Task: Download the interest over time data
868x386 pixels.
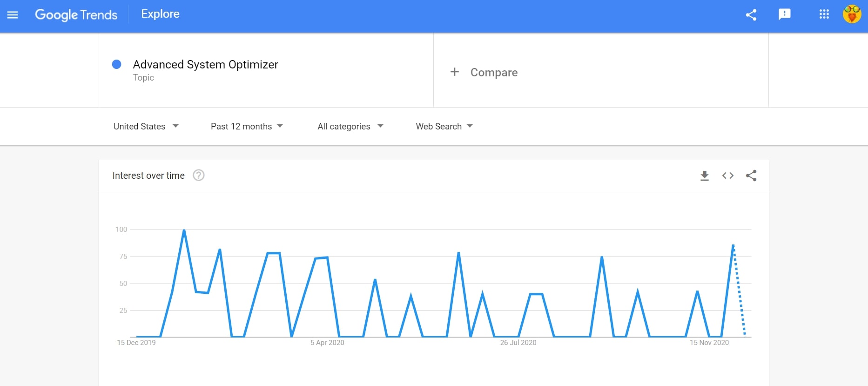Action: (704, 176)
